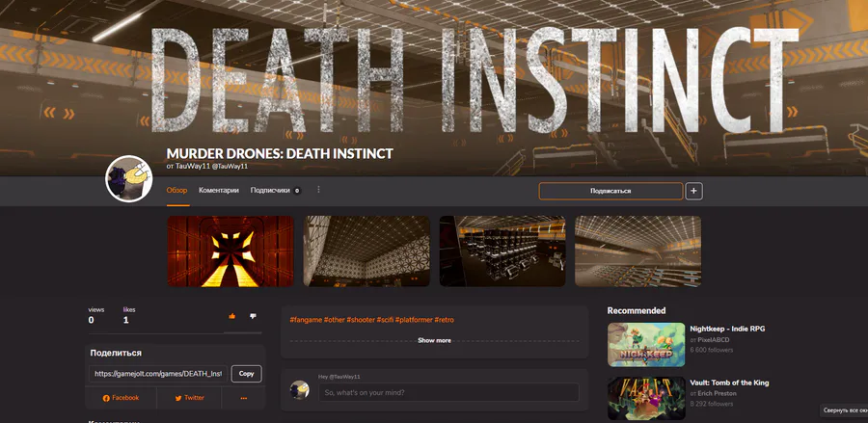
Task: Open the Vault: Tomb of the King thumbnail
Action: [x=646, y=399]
